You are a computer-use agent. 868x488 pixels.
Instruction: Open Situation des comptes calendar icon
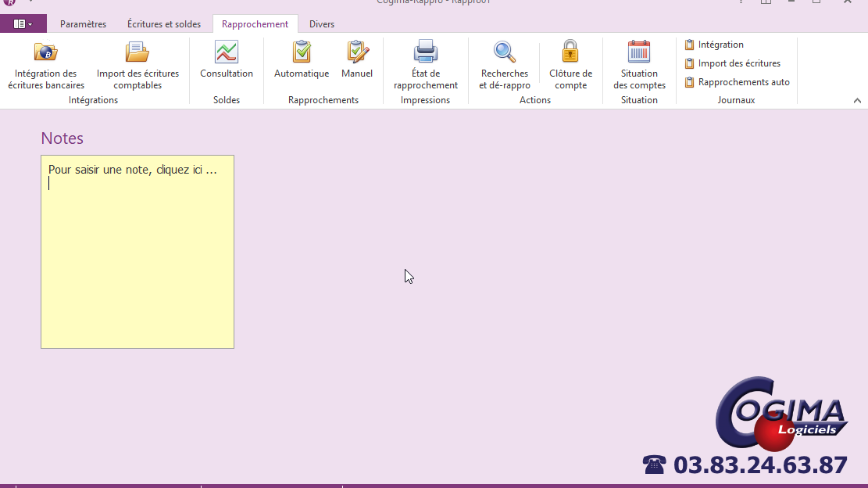coord(639,53)
